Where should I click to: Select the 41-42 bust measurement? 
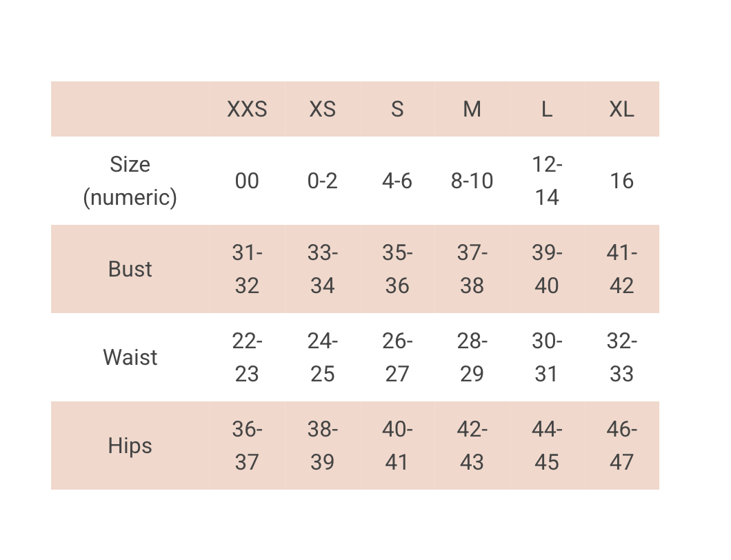click(x=621, y=269)
